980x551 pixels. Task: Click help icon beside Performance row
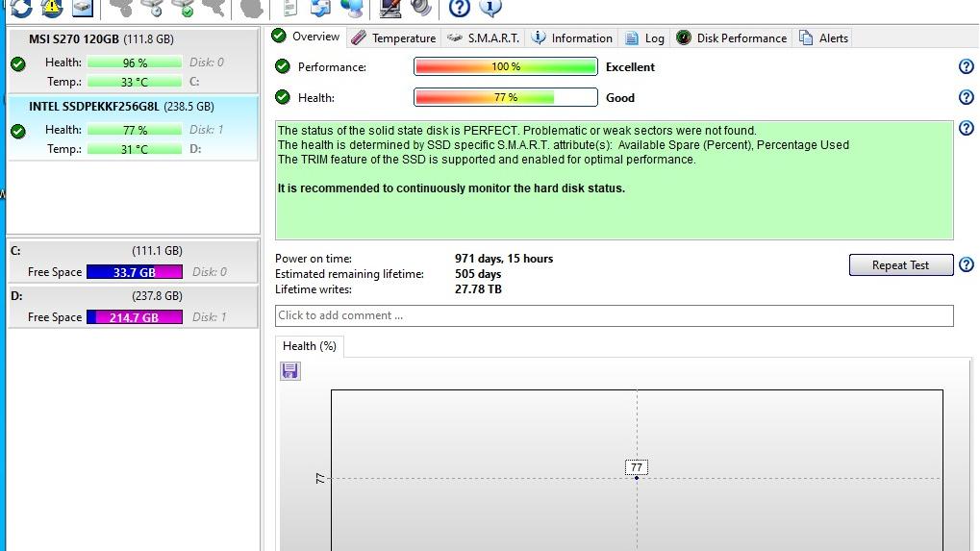(967, 66)
